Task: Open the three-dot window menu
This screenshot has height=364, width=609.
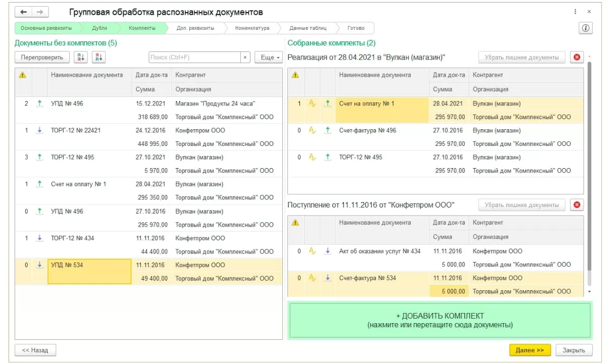Action: point(575,12)
